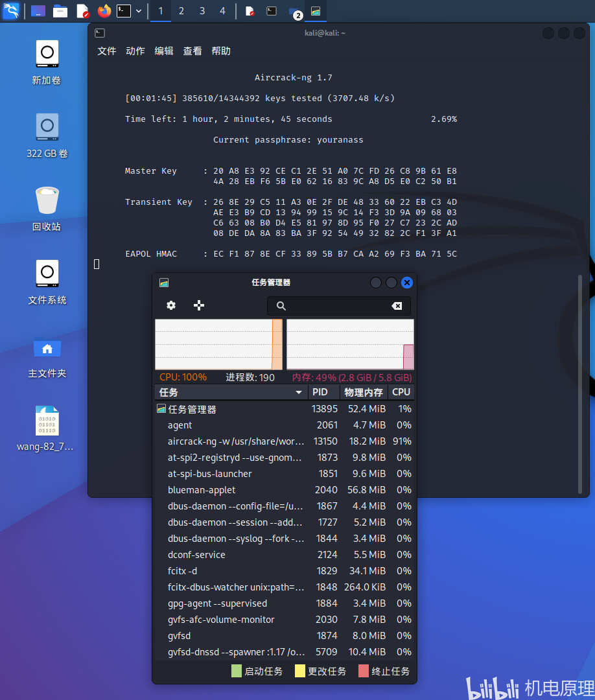Open grouped file manager windows in taskbar
Screen dimensions: 595x700
tap(295, 12)
